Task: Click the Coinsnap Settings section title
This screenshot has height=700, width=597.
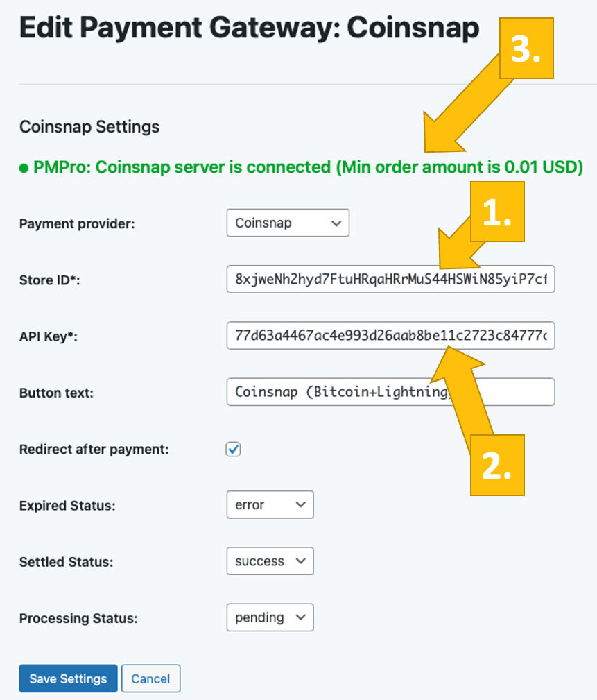Action: (x=89, y=127)
